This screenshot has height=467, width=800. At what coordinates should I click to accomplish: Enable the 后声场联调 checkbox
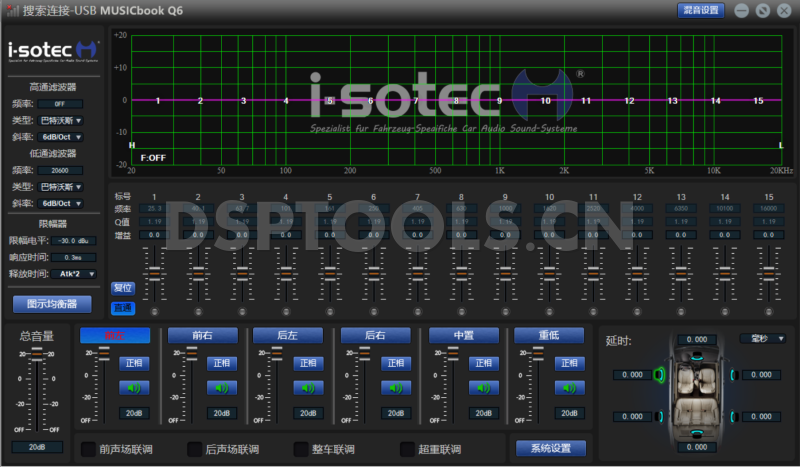195,449
